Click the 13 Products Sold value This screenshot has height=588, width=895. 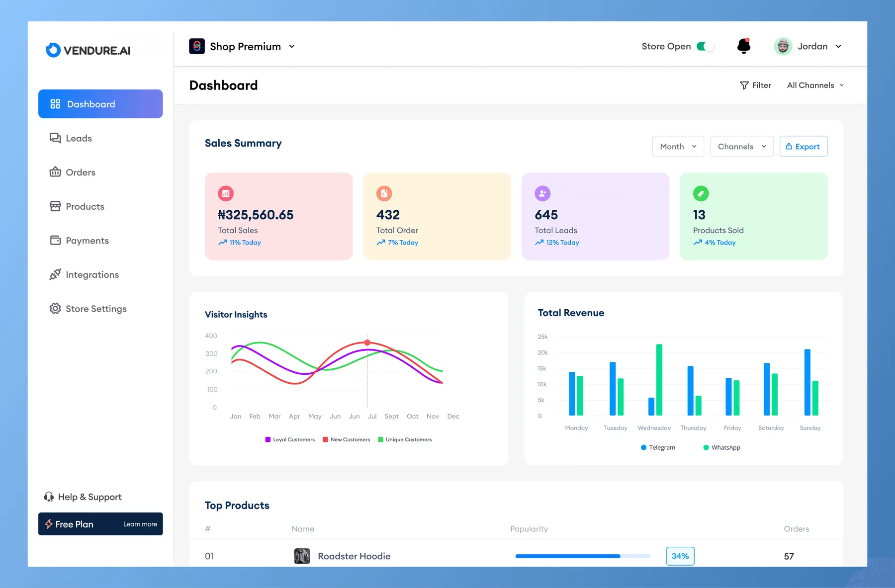click(x=699, y=215)
